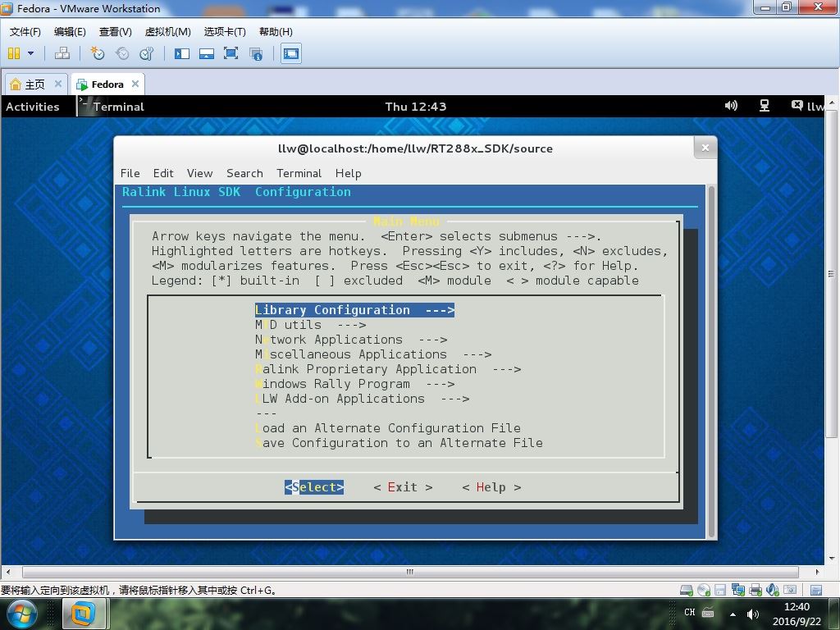Screen dimensions: 840x630
Task: Select Ralink Proprietary Application entry
Action: [388, 369]
